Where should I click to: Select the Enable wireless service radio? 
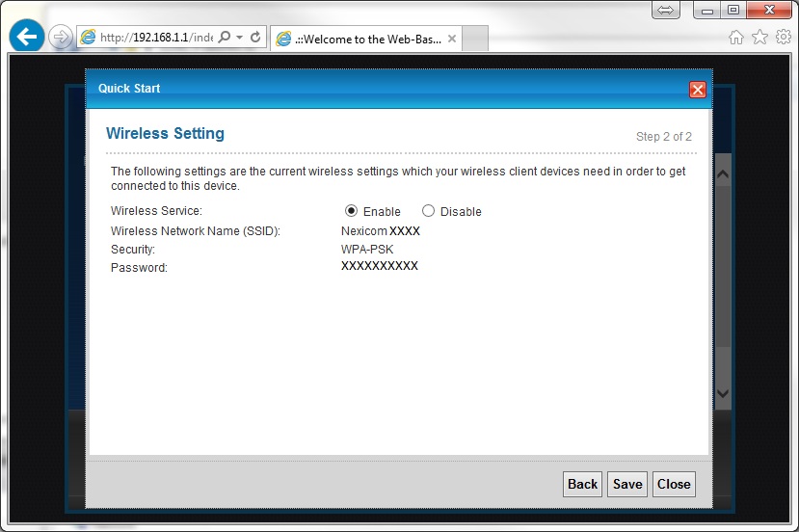pos(351,210)
